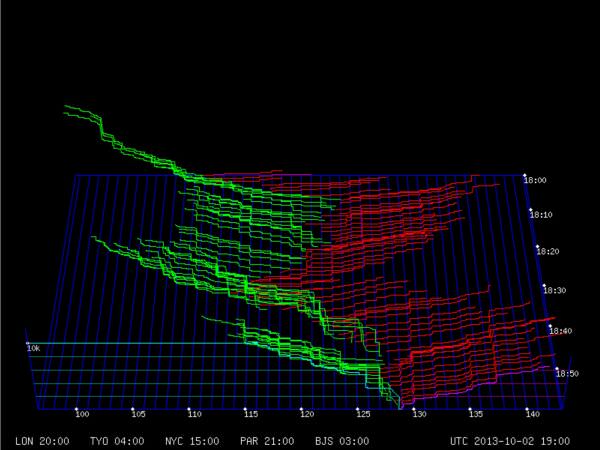Click the 110 price axis label
Screen dimensions: 600x450
[194, 414]
